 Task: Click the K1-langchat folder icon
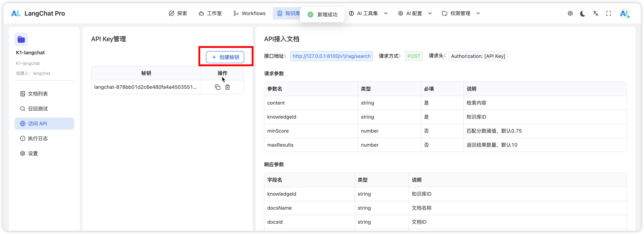pyautogui.click(x=21, y=40)
